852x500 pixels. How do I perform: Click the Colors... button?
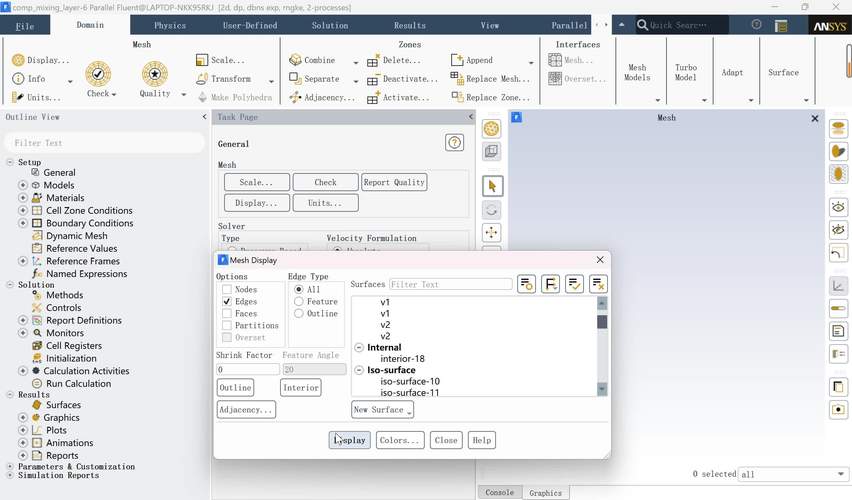[x=399, y=440]
